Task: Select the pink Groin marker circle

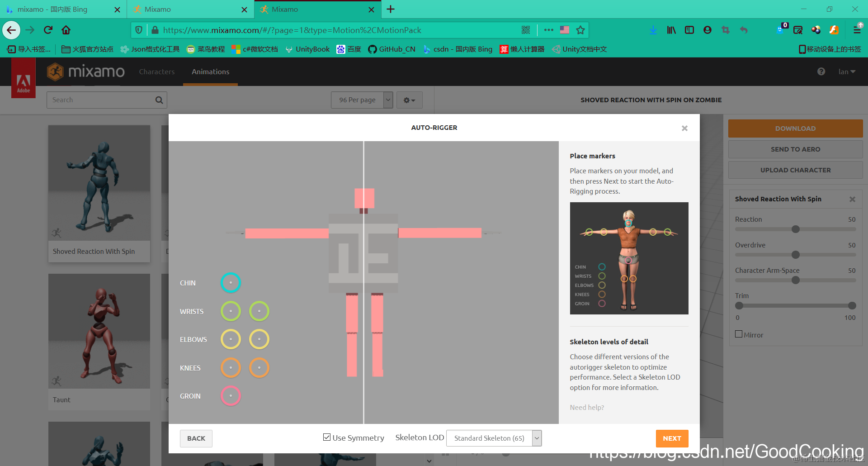Action: 231,396
